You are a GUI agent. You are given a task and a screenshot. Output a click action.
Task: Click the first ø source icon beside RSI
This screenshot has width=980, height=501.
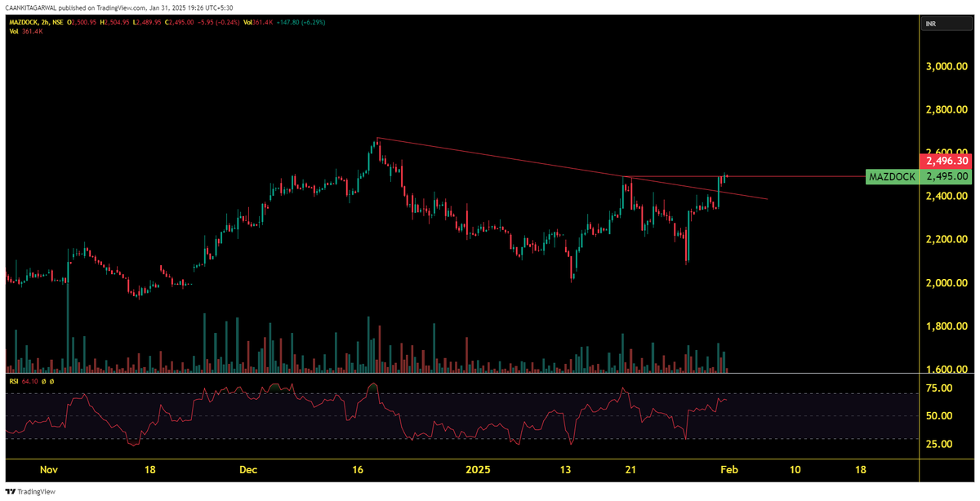click(44, 381)
